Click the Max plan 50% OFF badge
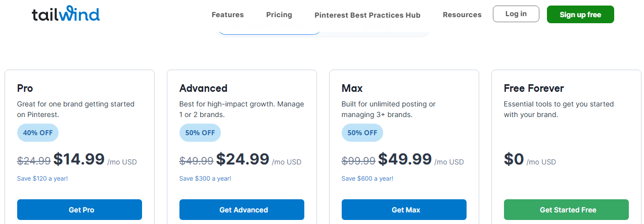Screen dimensions: 644x224 click(362, 133)
